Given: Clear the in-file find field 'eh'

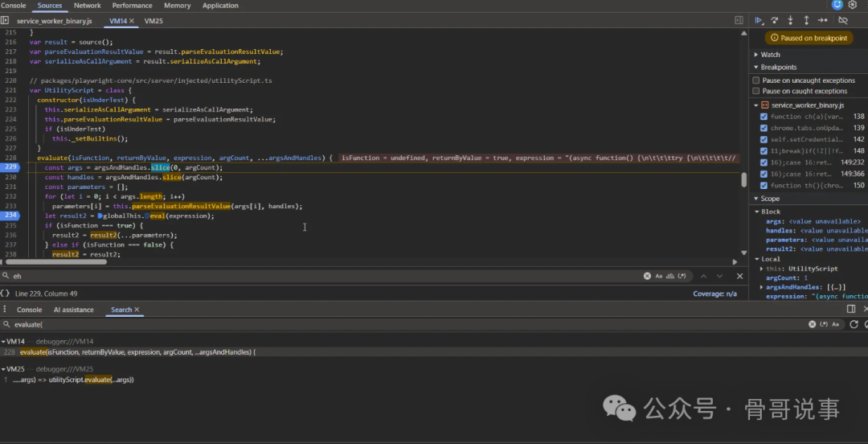Looking at the screenshot, I should pos(647,276).
